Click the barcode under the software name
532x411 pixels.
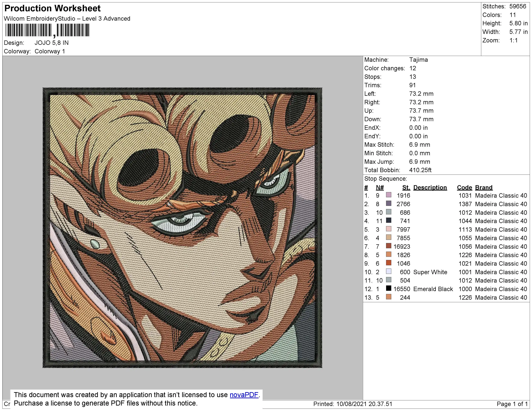click(47, 30)
